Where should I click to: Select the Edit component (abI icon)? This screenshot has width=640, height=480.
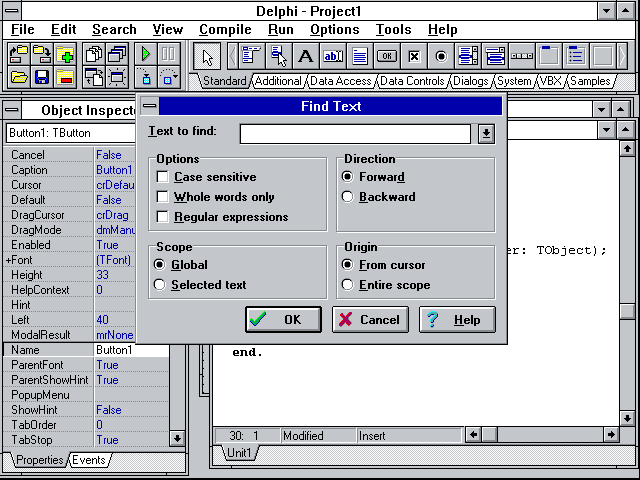pyautogui.click(x=333, y=56)
